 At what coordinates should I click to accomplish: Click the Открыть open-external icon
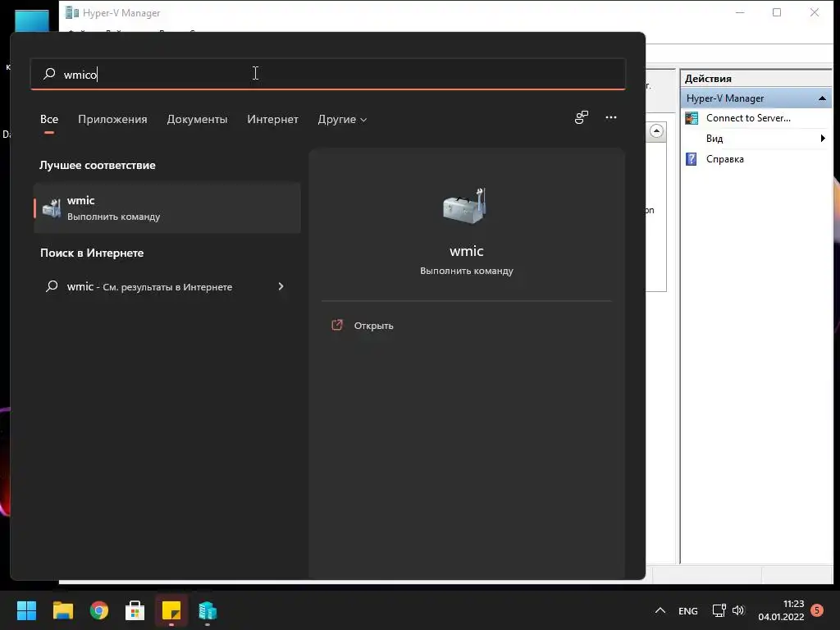click(337, 325)
